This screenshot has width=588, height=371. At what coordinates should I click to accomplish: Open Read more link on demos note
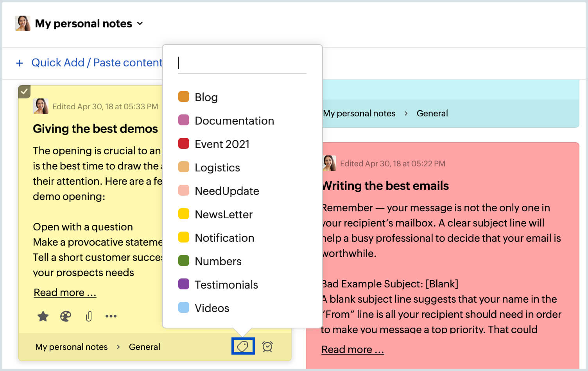65,293
